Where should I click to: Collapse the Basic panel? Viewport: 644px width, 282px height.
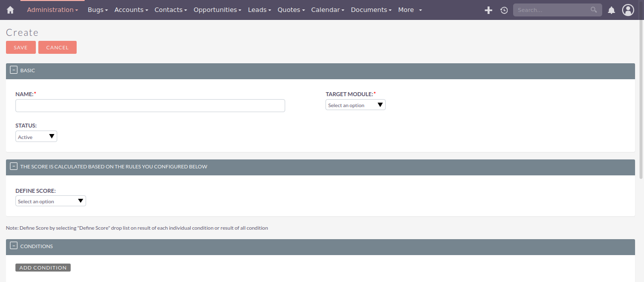(x=13, y=70)
